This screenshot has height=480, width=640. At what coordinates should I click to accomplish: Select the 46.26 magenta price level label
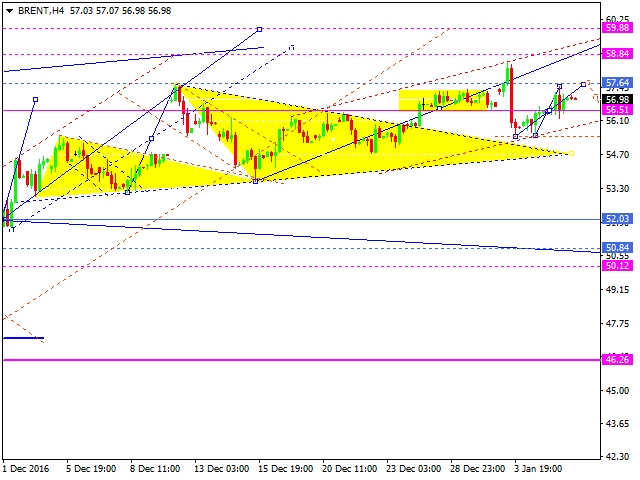coord(618,360)
